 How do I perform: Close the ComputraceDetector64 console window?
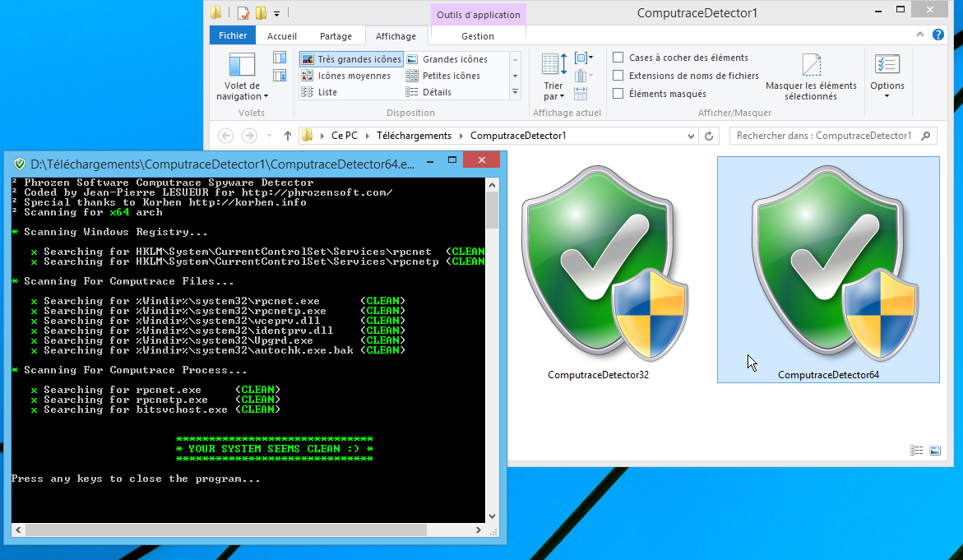(x=482, y=160)
